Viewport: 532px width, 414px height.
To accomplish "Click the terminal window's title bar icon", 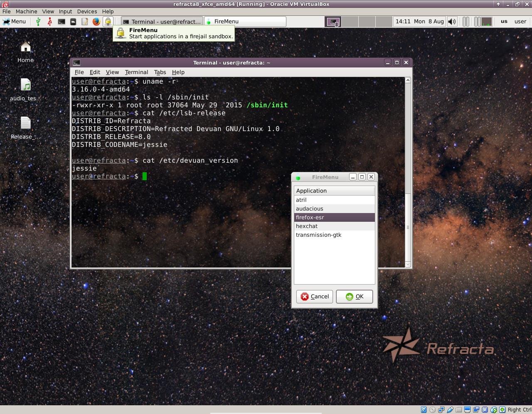I will click(76, 62).
